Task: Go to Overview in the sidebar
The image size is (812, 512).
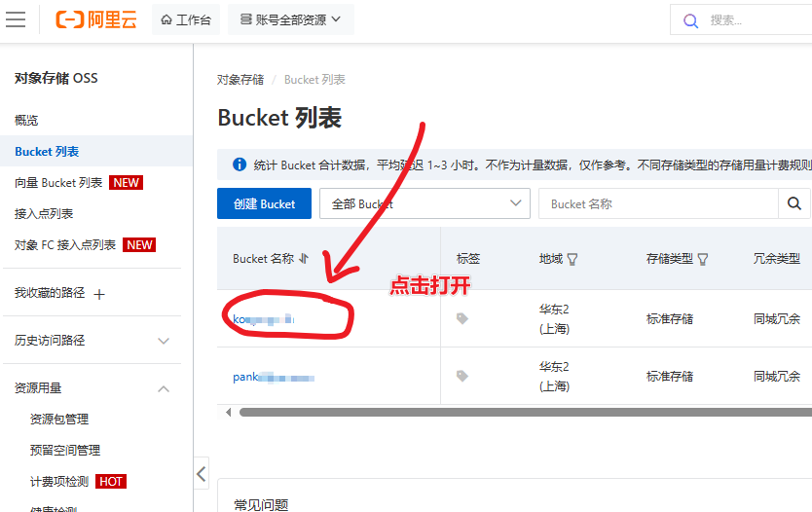Action: tap(26, 120)
